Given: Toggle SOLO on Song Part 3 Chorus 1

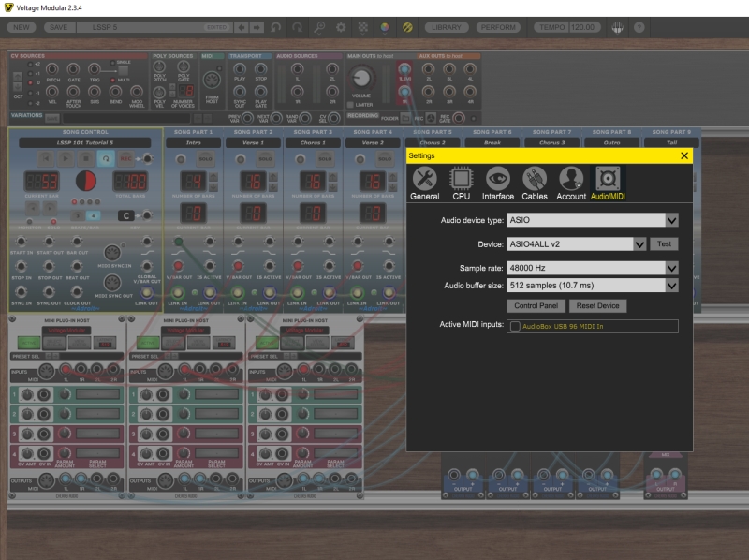Looking at the screenshot, I should tap(325, 158).
